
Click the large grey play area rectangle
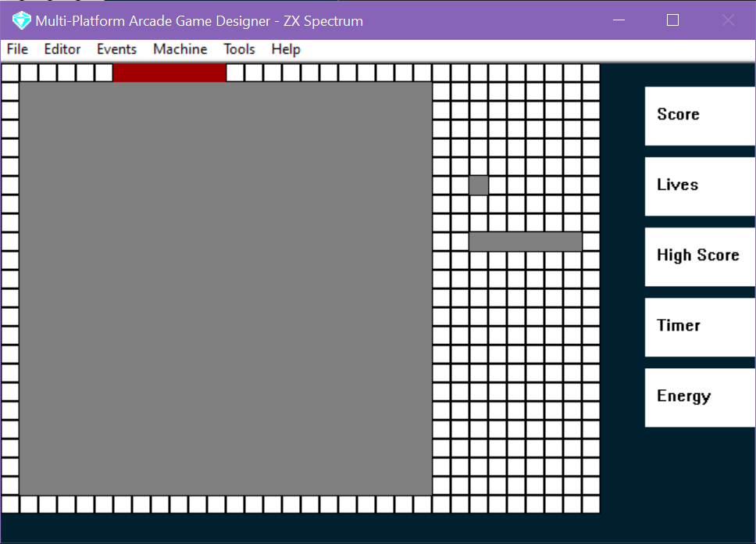click(226, 288)
